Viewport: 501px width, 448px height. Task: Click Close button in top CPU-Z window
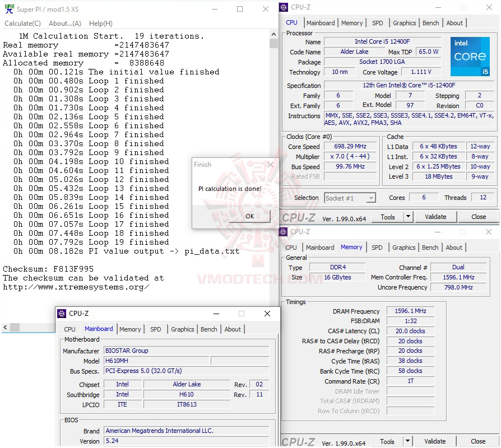click(x=479, y=217)
